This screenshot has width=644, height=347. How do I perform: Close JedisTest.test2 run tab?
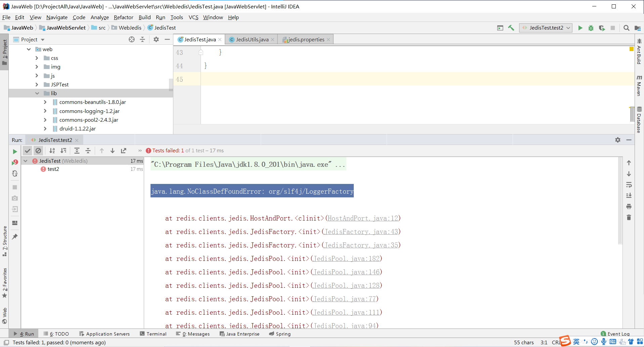pos(77,140)
